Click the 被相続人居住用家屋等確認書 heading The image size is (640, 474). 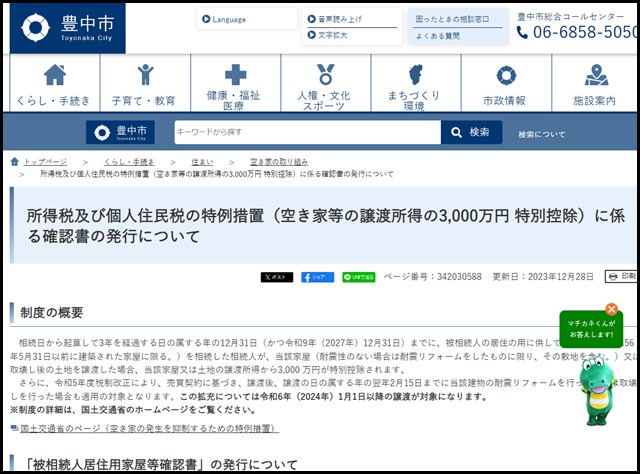click(161, 465)
